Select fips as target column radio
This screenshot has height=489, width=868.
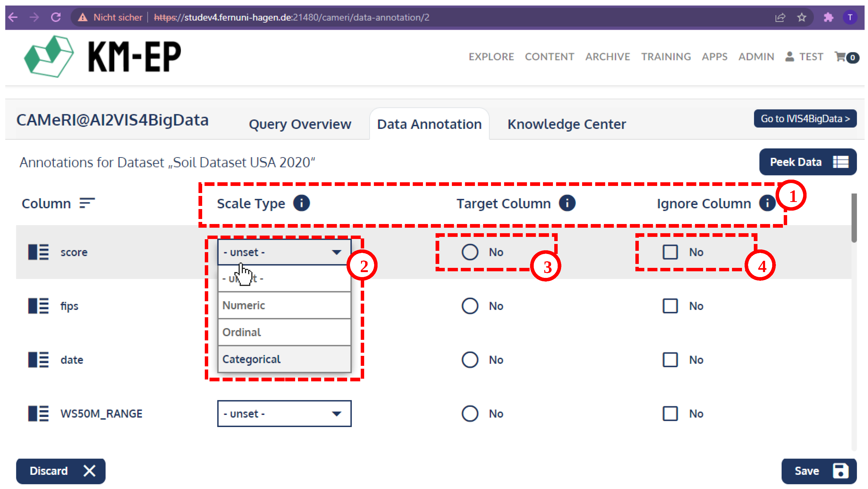click(470, 306)
